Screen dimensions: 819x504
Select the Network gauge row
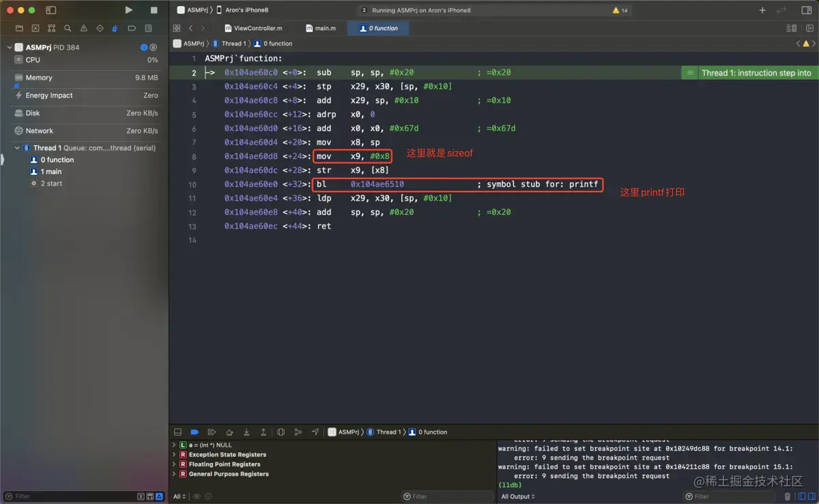point(85,131)
